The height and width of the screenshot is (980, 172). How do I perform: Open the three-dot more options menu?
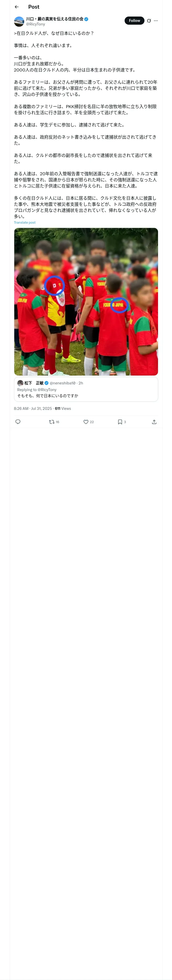tap(156, 21)
